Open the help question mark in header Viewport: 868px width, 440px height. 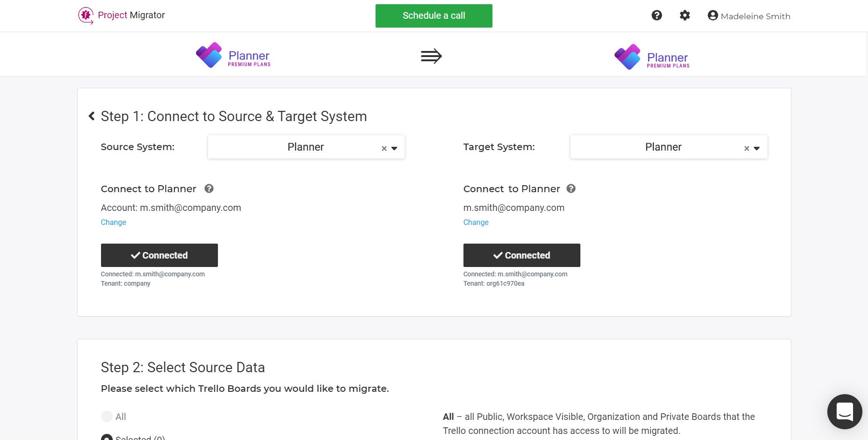coord(657,15)
